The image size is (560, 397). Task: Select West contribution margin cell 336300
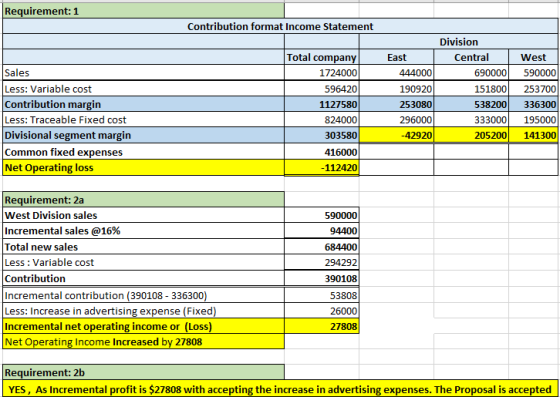click(x=533, y=104)
